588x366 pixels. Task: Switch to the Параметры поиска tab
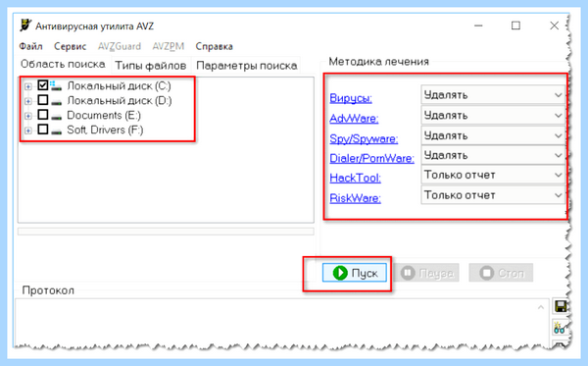247,66
